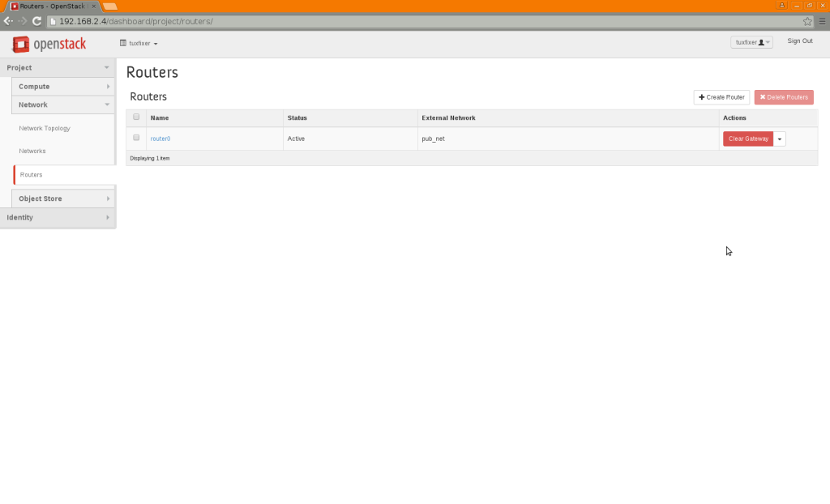Tick the checkbox for router0
This screenshot has height=504, width=830.
pos(136,138)
